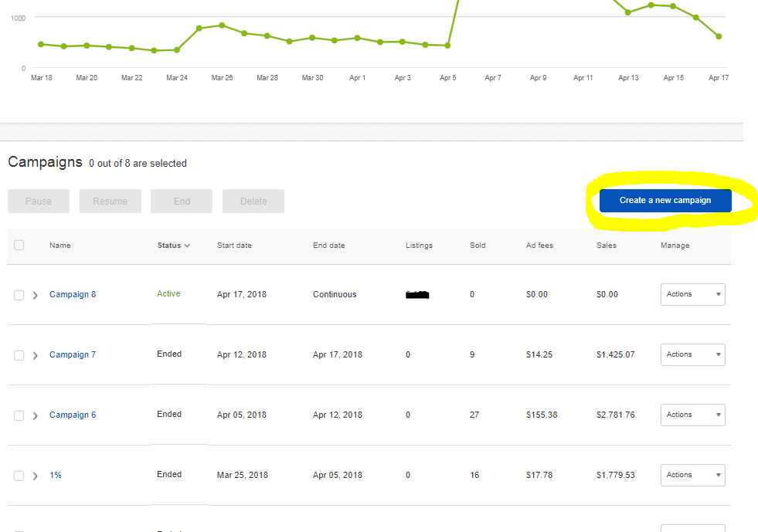This screenshot has width=758, height=532.
Task: Open Actions dropdown for Campaign 8
Action: tap(692, 294)
